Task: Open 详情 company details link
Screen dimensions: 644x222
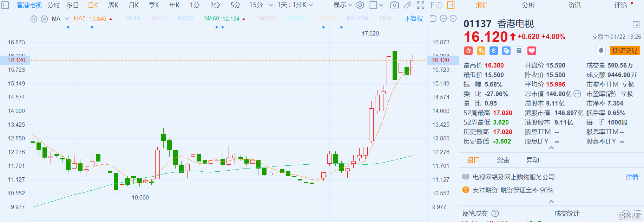Action: (x=632, y=177)
